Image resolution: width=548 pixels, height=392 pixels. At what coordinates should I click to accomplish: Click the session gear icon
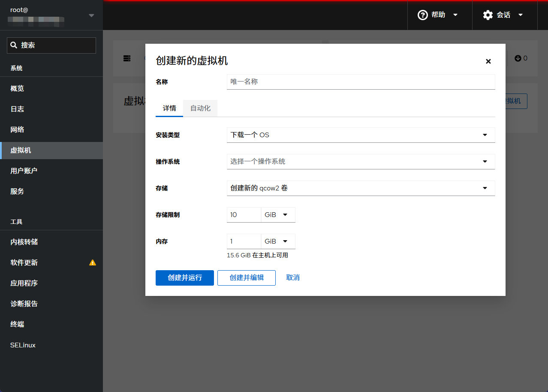pyautogui.click(x=488, y=15)
